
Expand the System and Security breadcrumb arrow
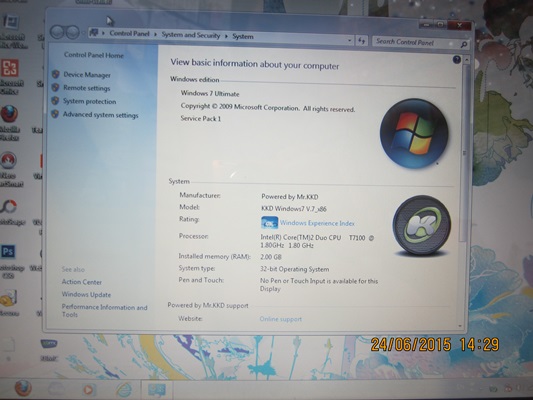(226, 36)
